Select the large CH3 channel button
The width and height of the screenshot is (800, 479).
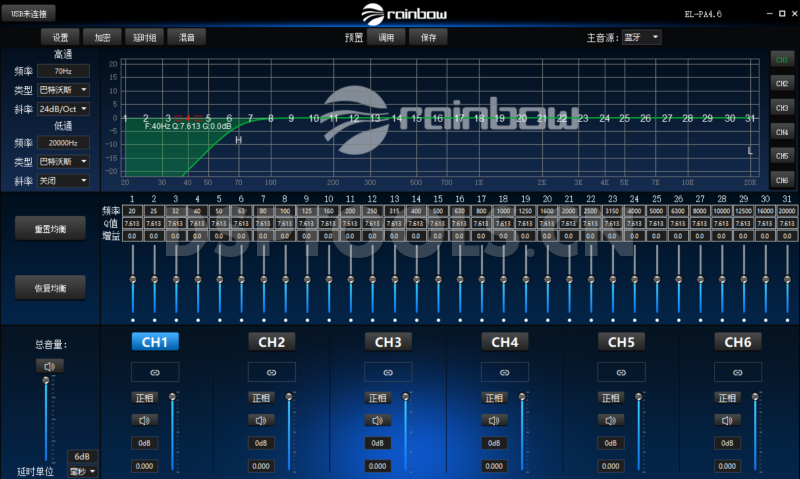pyautogui.click(x=388, y=342)
